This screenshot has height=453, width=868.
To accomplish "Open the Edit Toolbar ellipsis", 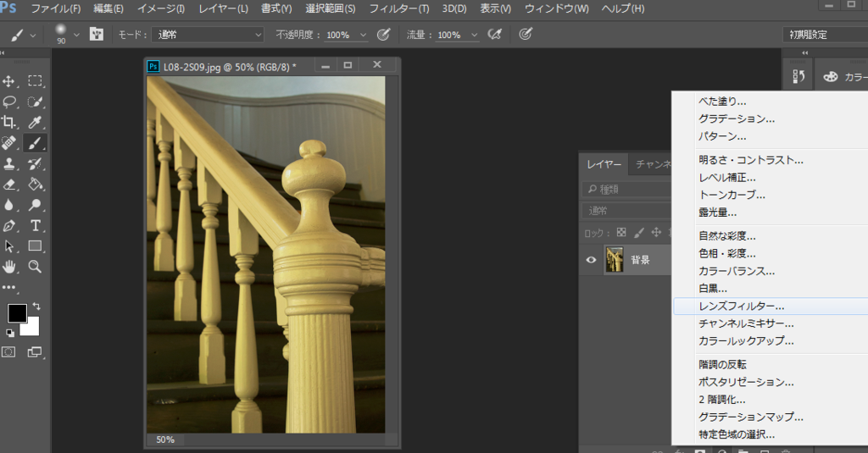I will click(x=8, y=287).
